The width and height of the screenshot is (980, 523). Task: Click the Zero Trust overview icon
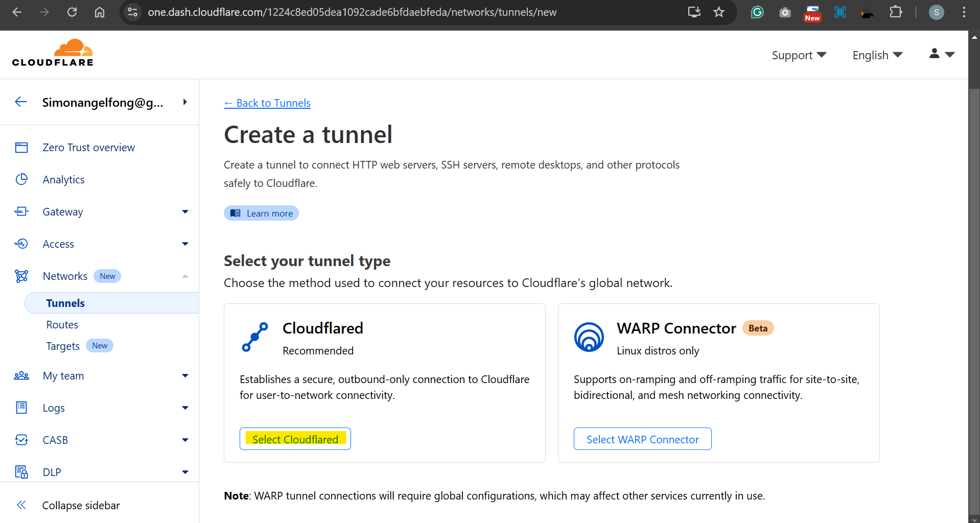pyautogui.click(x=21, y=148)
